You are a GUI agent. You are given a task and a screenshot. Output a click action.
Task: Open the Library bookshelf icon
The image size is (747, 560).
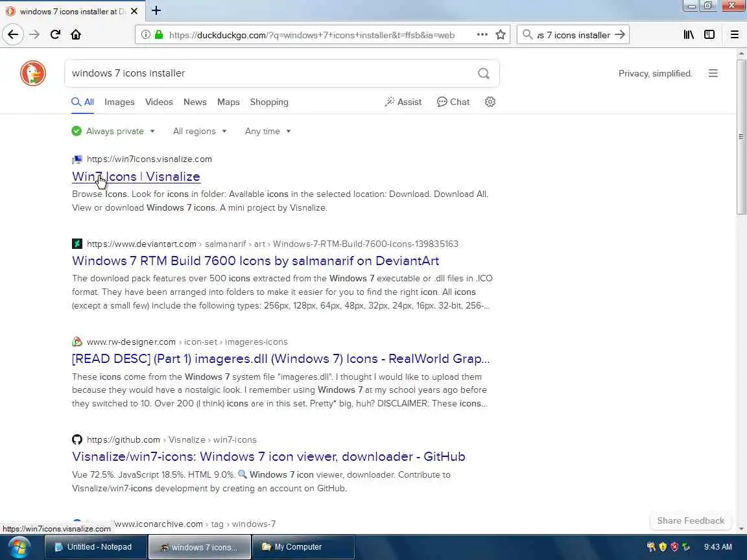(689, 34)
